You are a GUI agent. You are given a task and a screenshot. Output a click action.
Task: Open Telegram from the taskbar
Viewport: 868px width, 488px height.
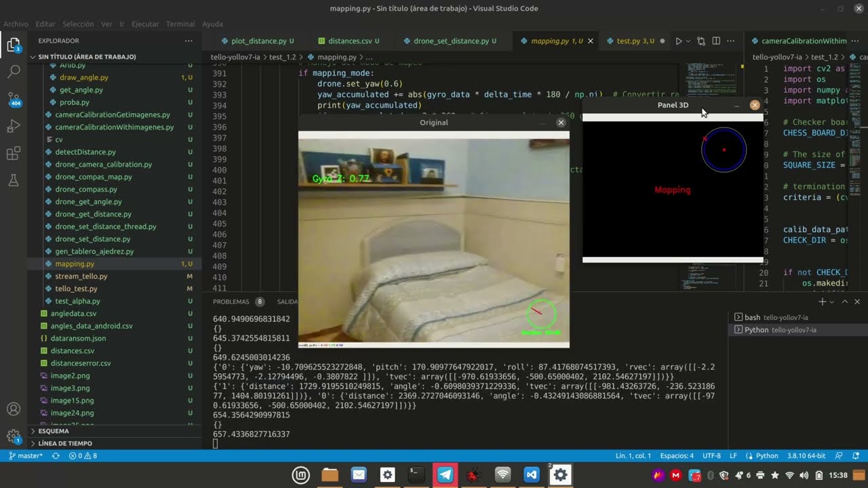446,475
